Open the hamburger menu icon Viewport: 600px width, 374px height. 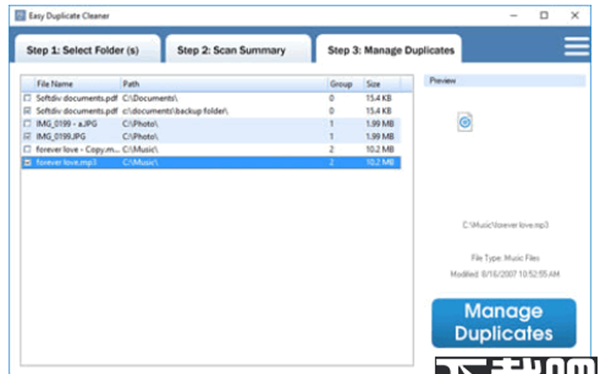577,47
